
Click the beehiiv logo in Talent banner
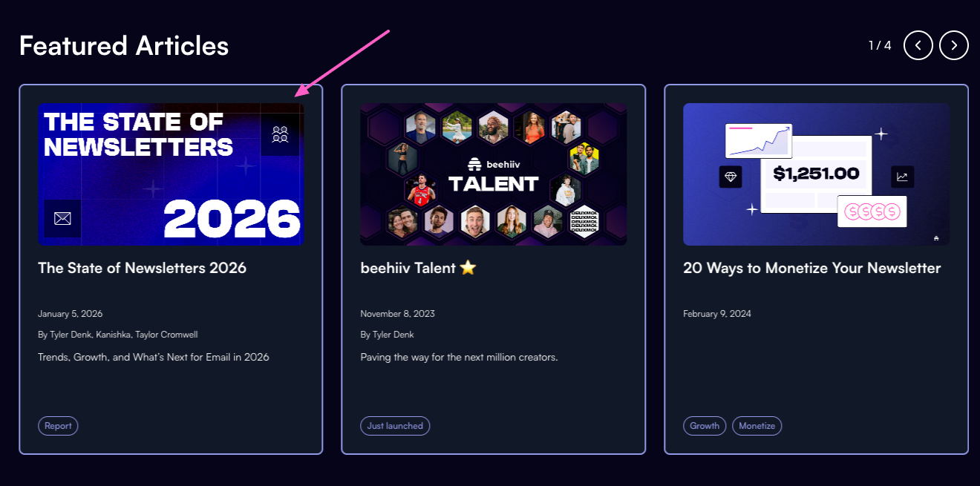(493, 165)
